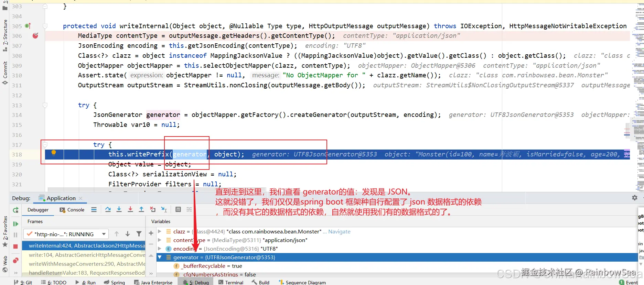Expand the contentType variable node

(160, 240)
